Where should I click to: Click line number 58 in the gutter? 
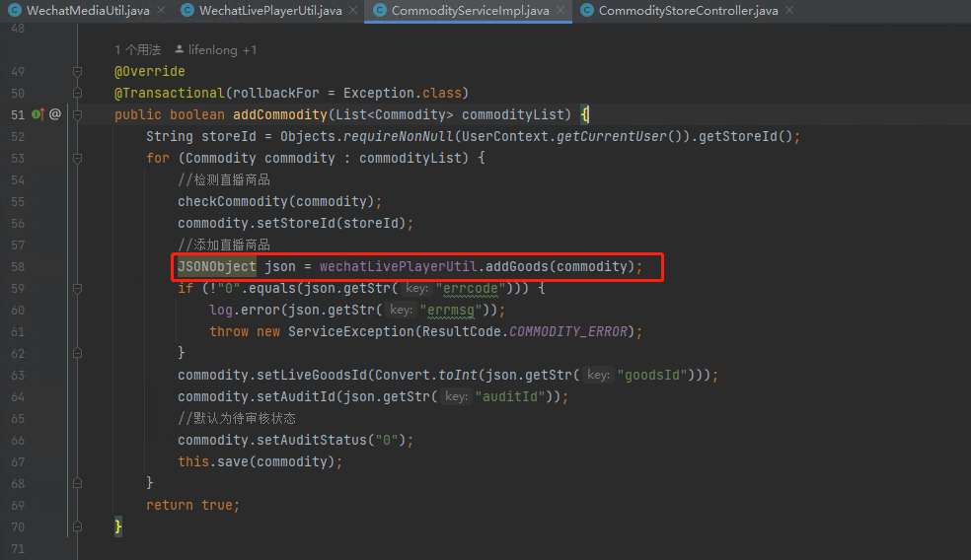click(18, 267)
